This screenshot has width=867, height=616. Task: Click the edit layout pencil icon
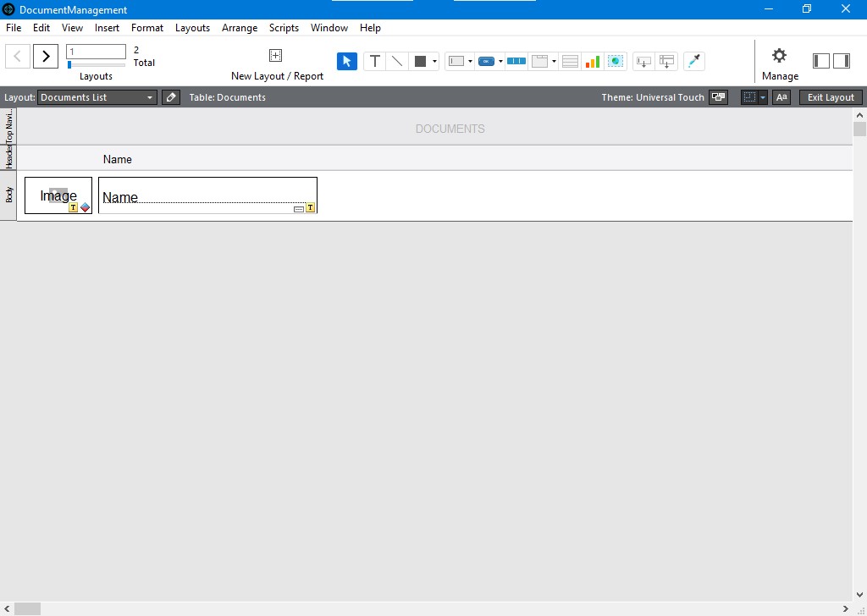171,97
